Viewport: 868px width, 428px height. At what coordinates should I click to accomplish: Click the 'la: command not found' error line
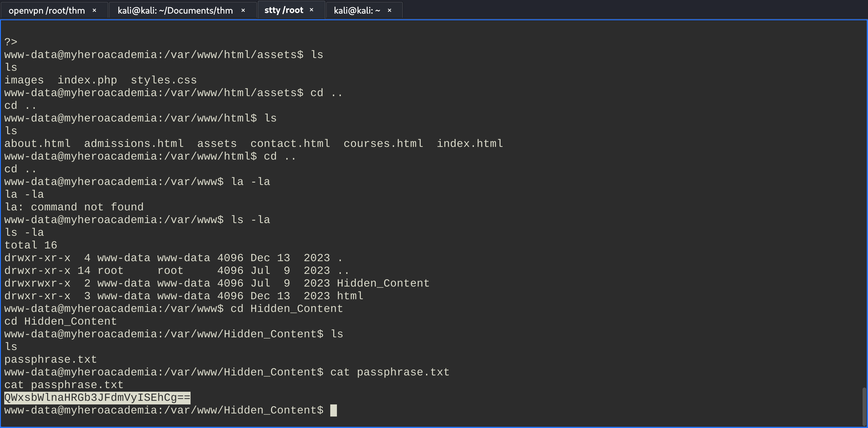pos(74,207)
